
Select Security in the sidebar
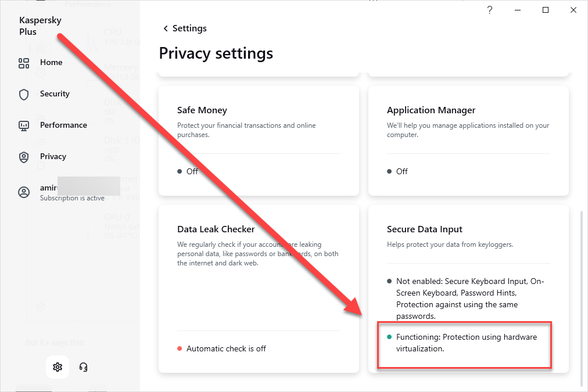[55, 94]
